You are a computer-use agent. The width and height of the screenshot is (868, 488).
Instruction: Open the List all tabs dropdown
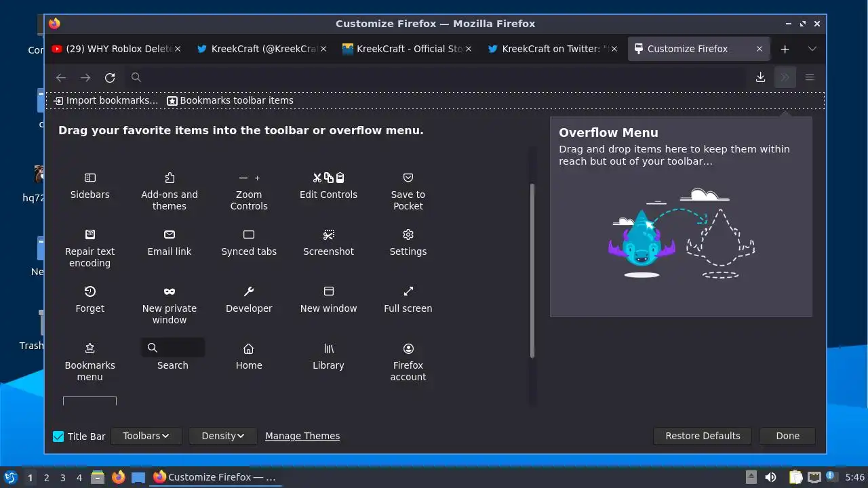point(812,49)
